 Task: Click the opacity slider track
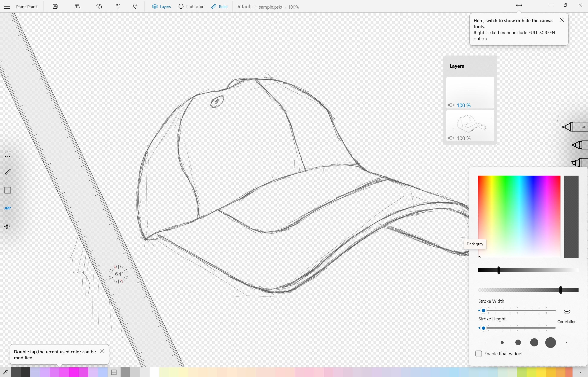[528, 290]
